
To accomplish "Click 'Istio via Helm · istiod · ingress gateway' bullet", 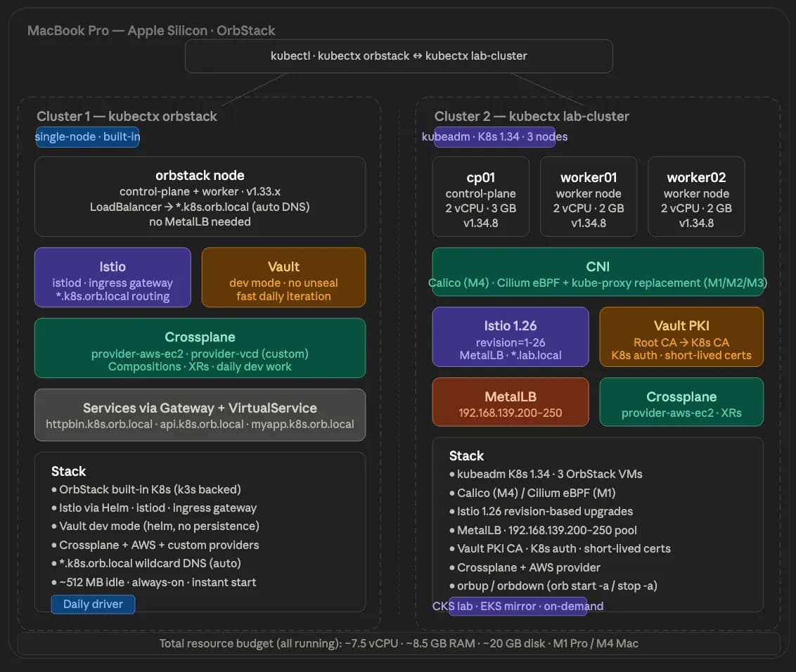I will point(154,508).
